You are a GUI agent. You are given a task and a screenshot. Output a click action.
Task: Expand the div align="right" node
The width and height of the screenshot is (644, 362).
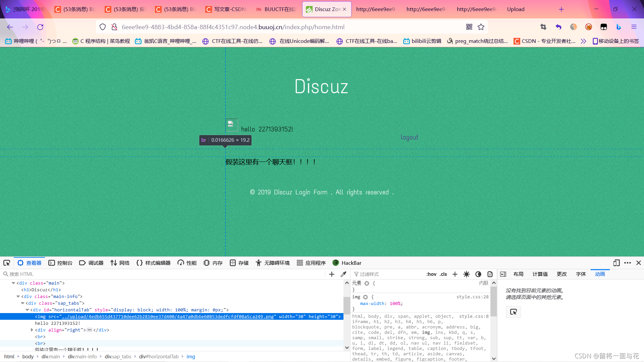click(32, 330)
